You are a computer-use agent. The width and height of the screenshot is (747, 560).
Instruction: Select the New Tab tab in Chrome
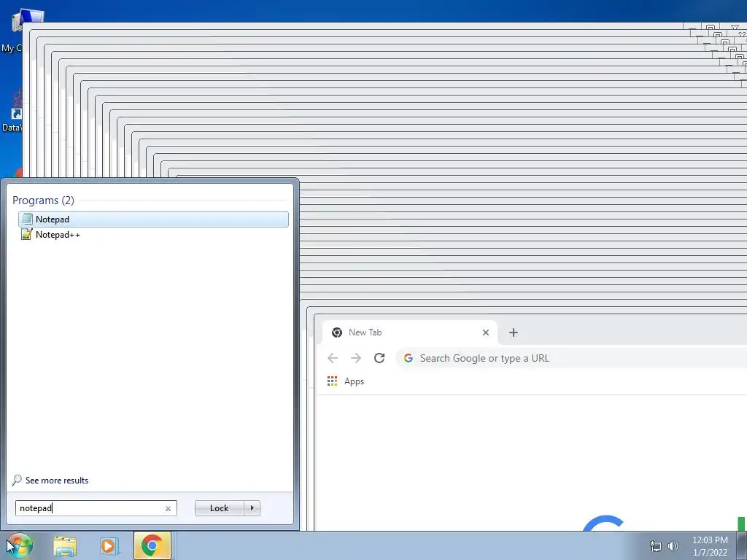[410, 332]
